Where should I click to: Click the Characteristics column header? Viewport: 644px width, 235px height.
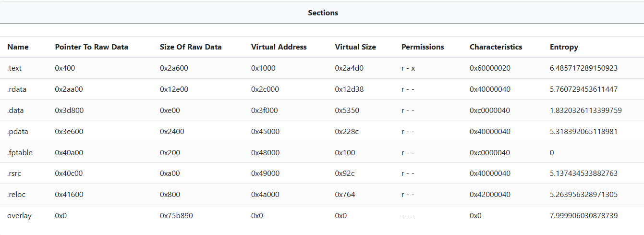tap(496, 47)
